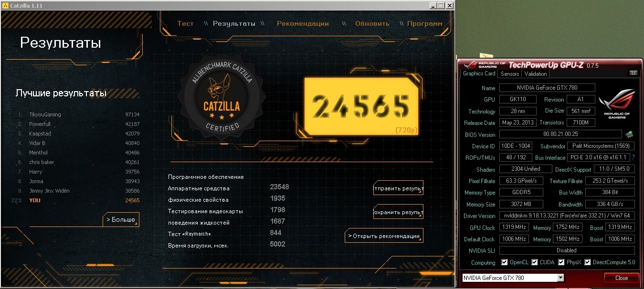Toggle the OpenCL checkbox

tap(505, 262)
